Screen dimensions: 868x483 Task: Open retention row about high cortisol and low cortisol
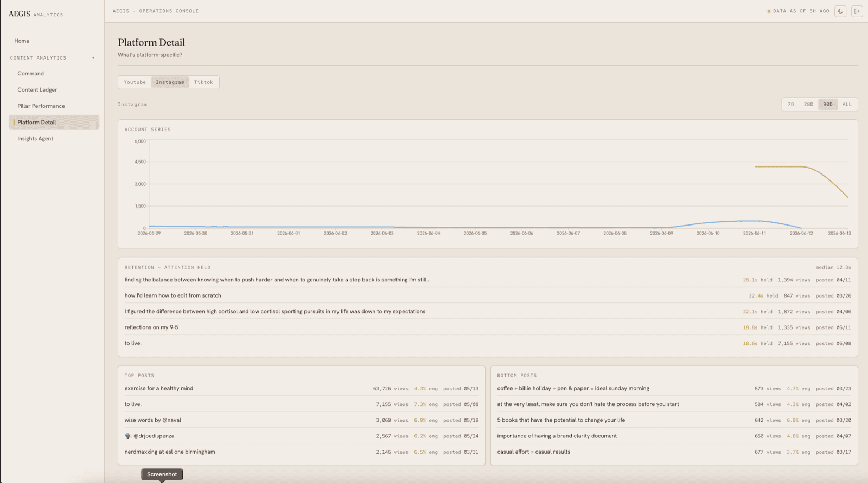pyautogui.click(x=488, y=312)
